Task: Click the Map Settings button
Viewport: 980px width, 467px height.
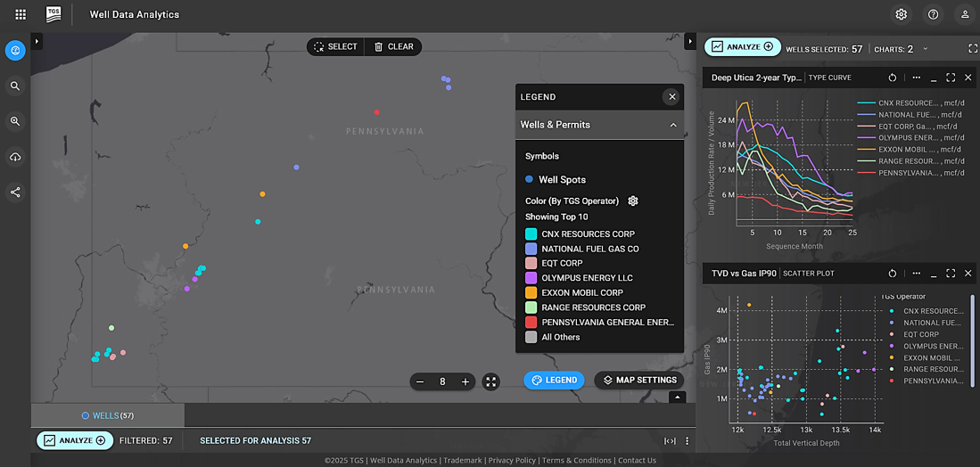Action: point(639,381)
